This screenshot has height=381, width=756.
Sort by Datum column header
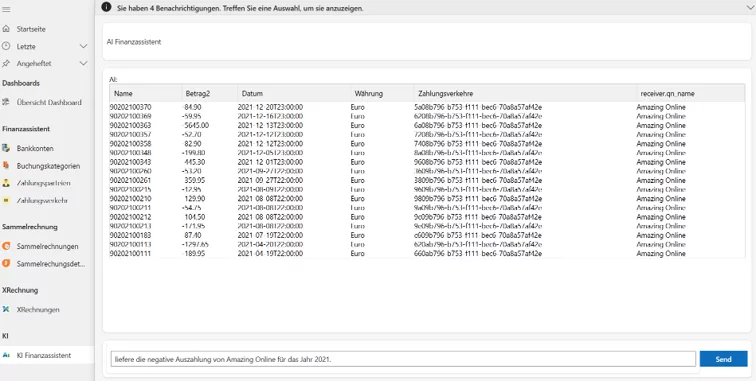pos(294,94)
